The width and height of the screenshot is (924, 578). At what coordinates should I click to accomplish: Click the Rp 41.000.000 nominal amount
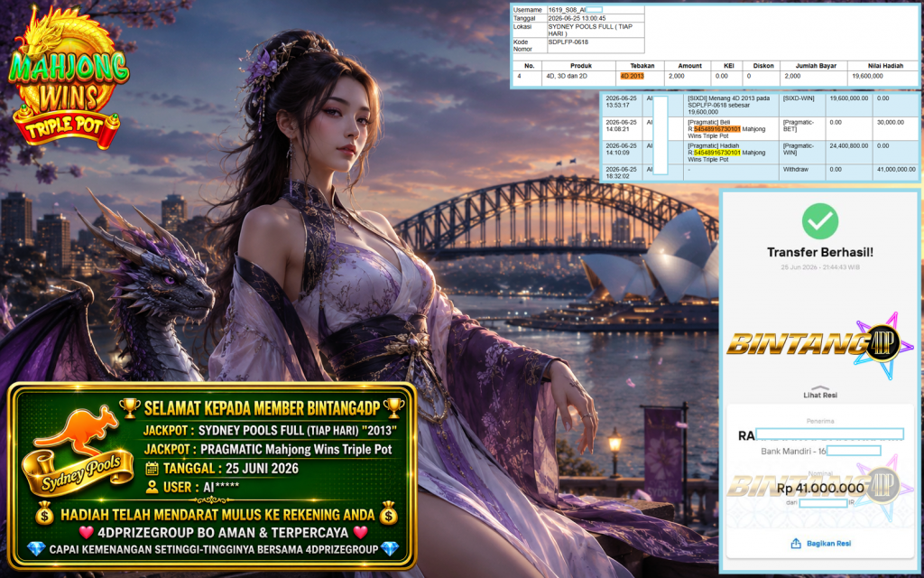click(x=820, y=488)
